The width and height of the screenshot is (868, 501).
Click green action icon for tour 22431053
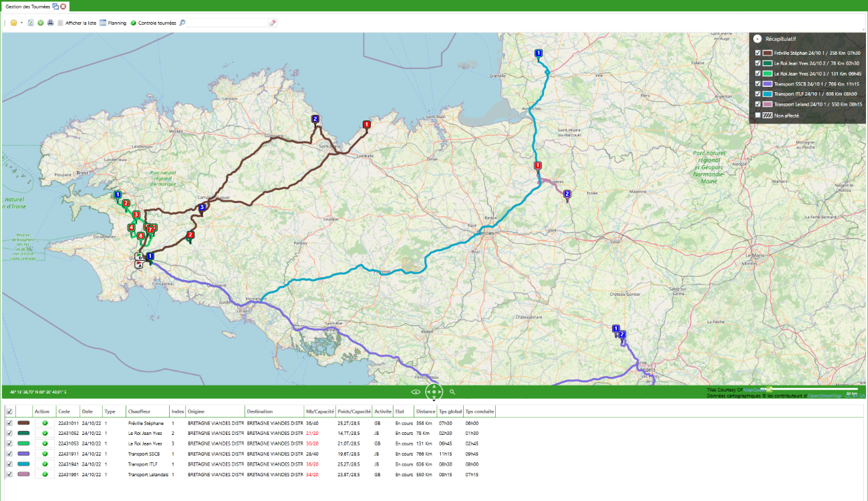pos(45,444)
